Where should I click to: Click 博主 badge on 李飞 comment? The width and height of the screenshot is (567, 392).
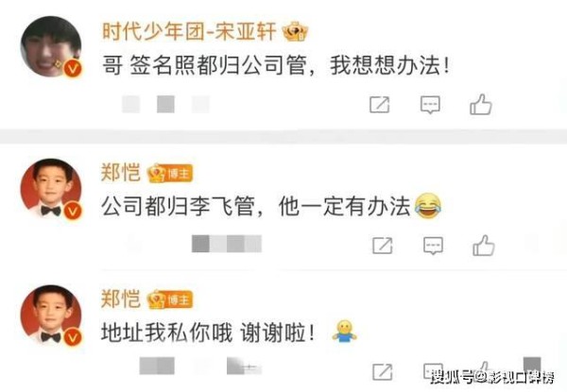pos(170,174)
